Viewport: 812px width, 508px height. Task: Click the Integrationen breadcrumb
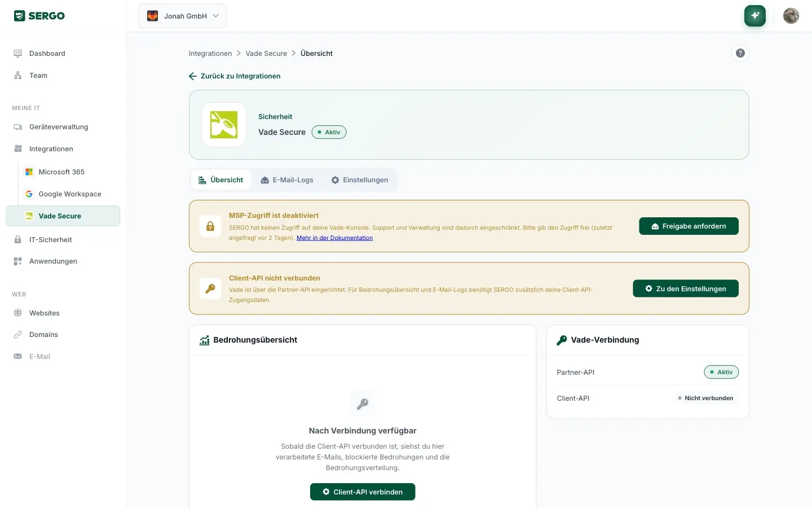(x=210, y=54)
